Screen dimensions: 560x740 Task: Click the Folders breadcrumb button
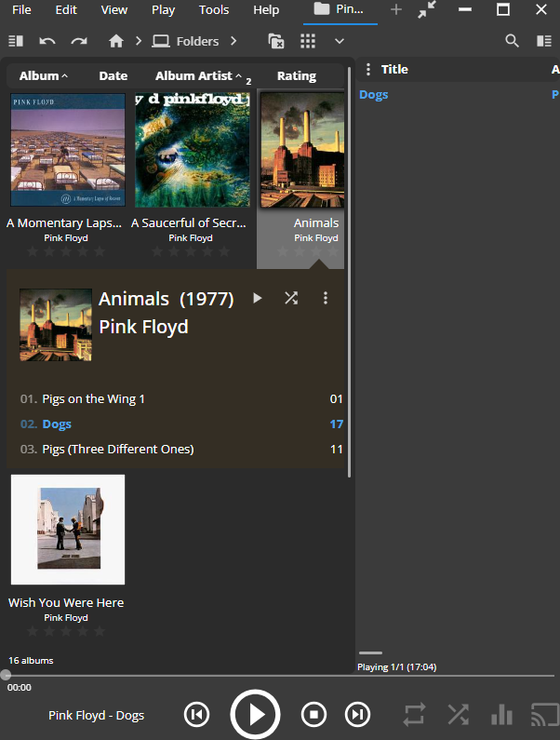(186, 41)
